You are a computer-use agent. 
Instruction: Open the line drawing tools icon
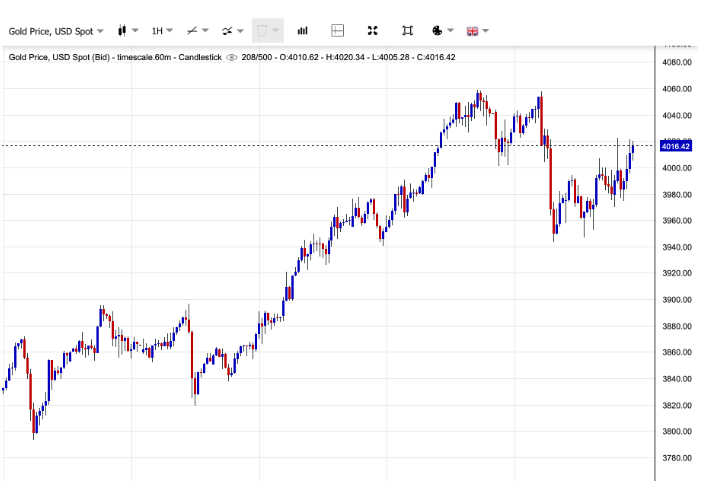pos(193,31)
